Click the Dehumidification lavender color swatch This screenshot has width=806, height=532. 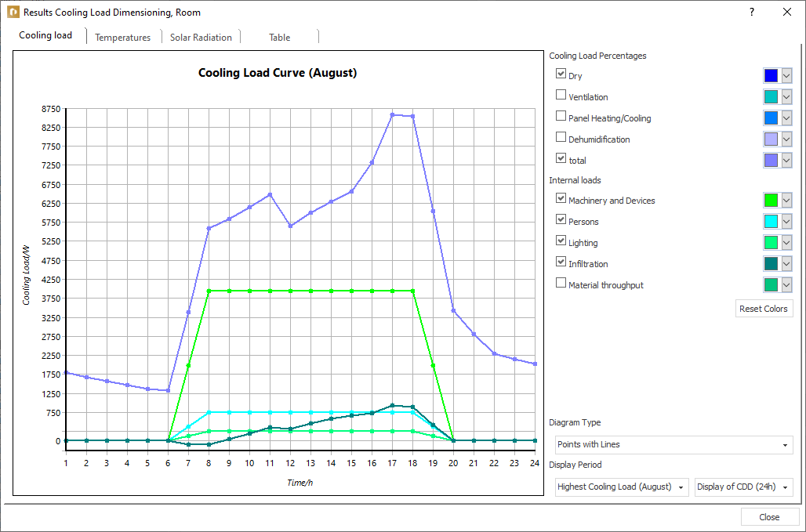click(771, 139)
